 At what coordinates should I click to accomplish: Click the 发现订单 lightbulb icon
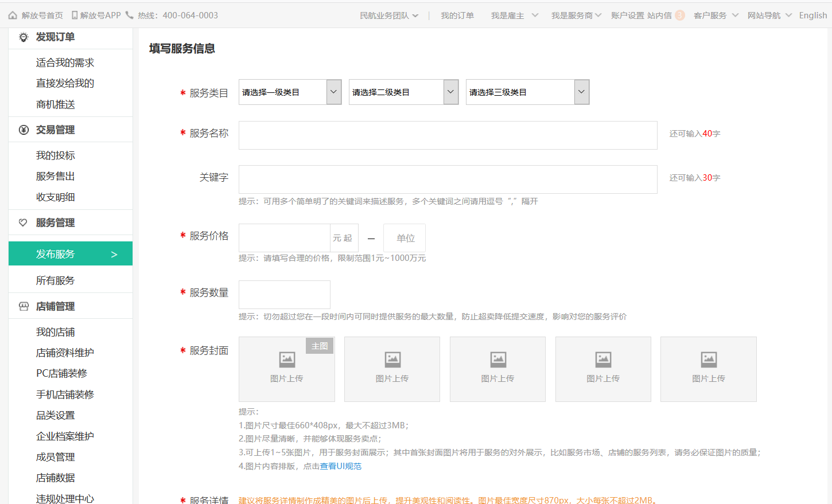[x=24, y=37]
